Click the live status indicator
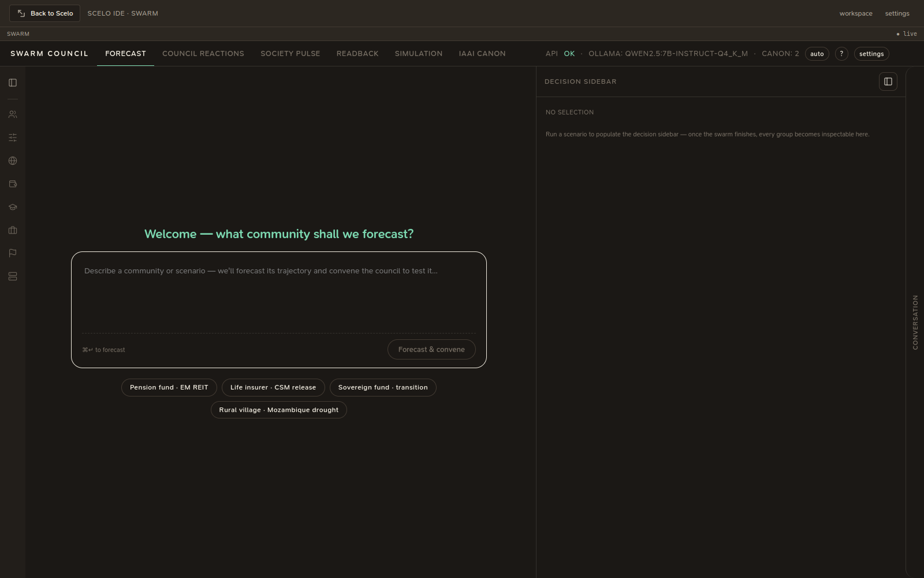 (907, 34)
